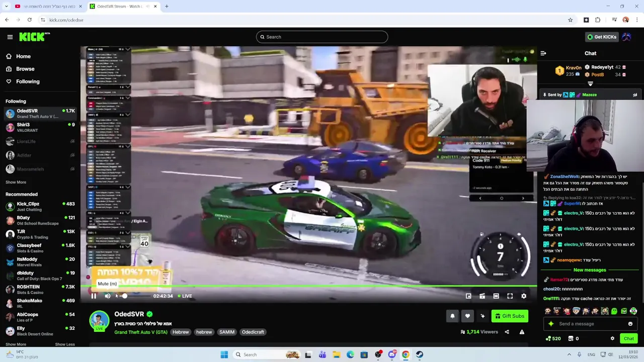Image resolution: width=644 pixels, height=362 pixels.
Task: Toggle theater mode in player
Action: 496,296
